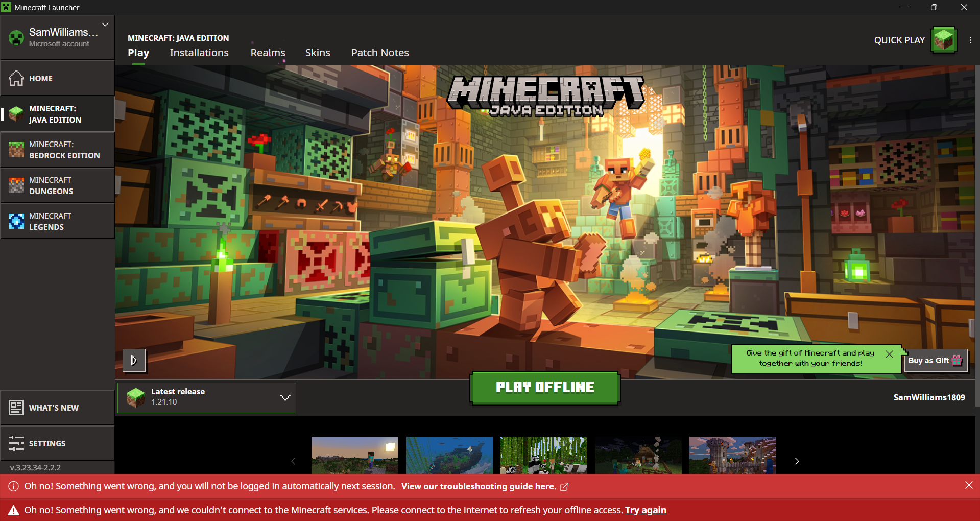This screenshot has width=980, height=521.
Task: Open the Minecraft Dungeons icon
Action: pyautogui.click(x=16, y=185)
